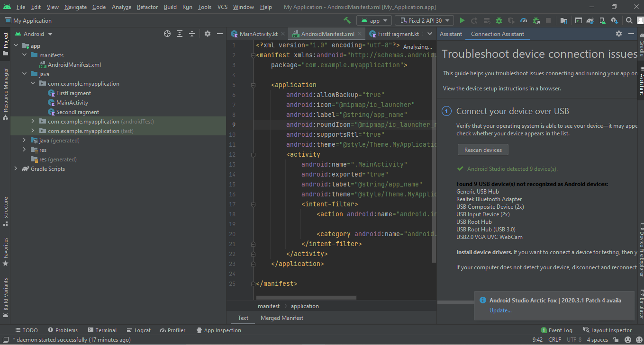The height and width of the screenshot is (345, 644).
Task: Click Run with Coverage shield icon
Action: (511, 20)
